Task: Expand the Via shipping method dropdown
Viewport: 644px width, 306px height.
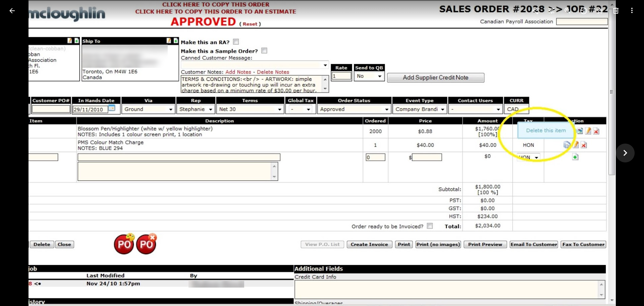Action: click(x=148, y=109)
